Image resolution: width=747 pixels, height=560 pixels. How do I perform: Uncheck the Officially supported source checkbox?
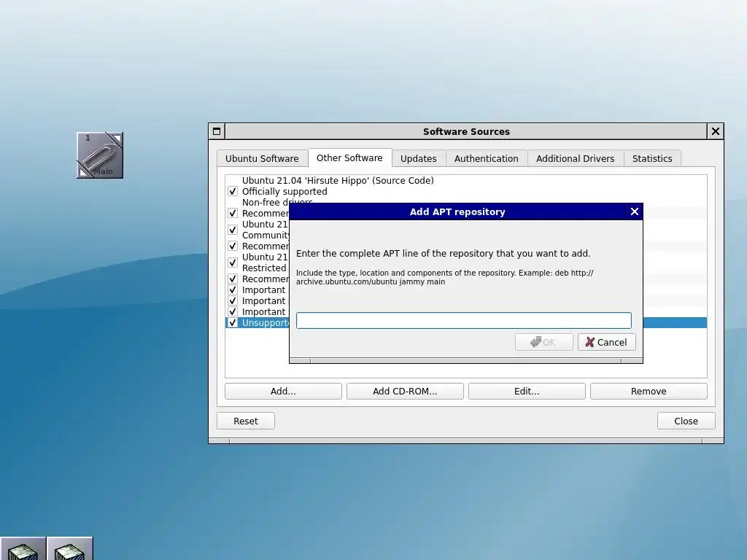[x=233, y=192]
